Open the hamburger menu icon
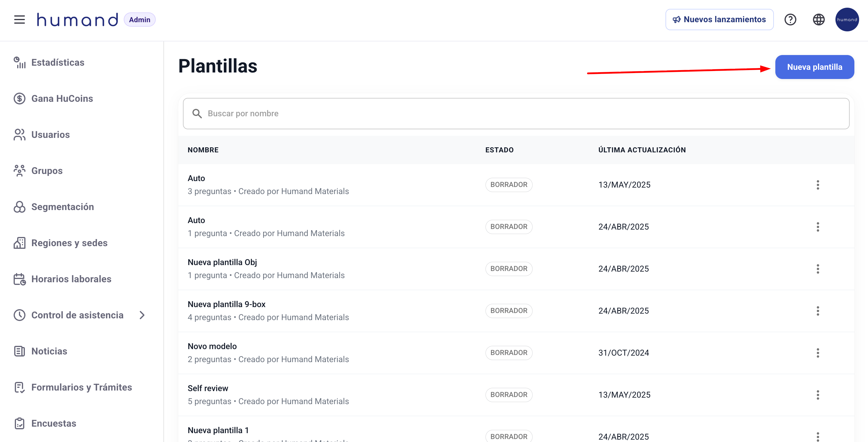The height and width of the screenshot is (442, 868). (20, 20)
